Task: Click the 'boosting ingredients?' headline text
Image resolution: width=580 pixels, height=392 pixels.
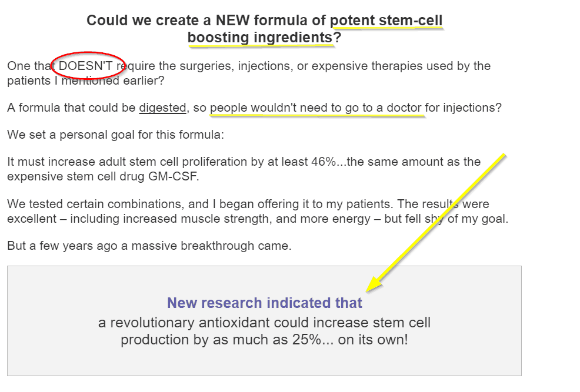Action: 265,37
